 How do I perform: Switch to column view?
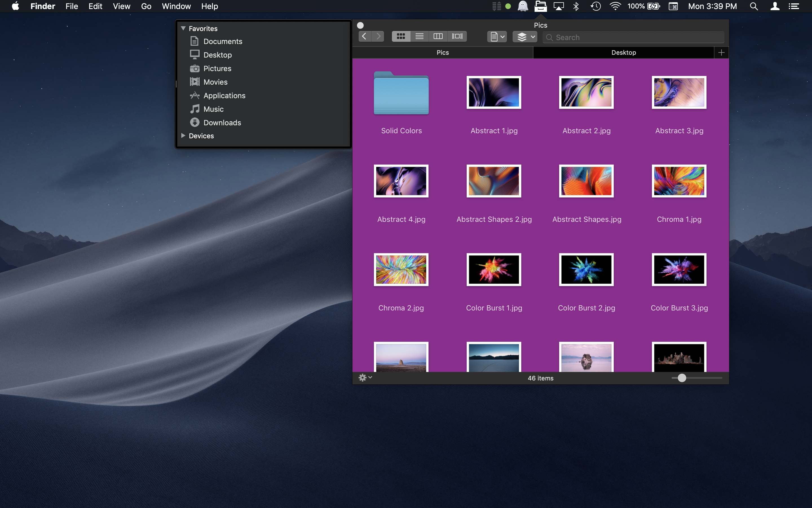[x=438, y=36]
